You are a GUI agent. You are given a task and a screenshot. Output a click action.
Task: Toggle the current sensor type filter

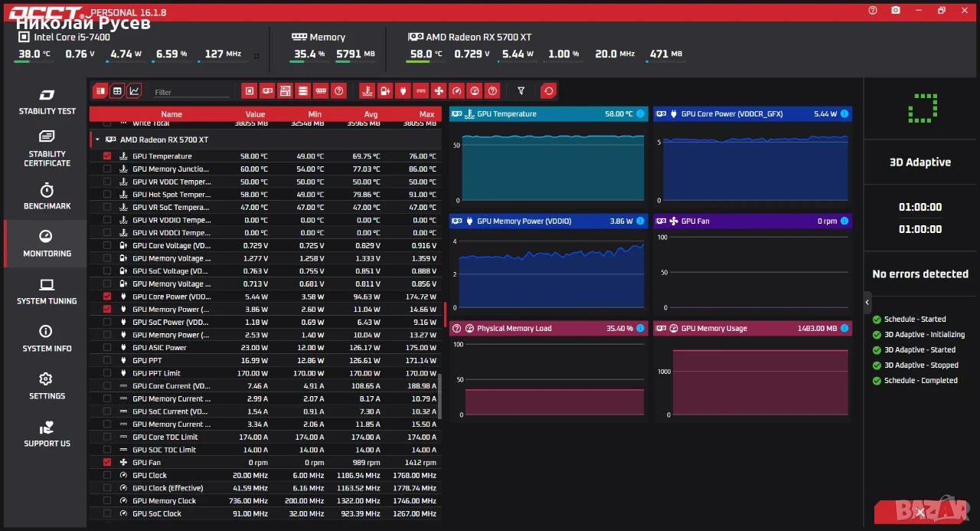(x=421, y=91)
